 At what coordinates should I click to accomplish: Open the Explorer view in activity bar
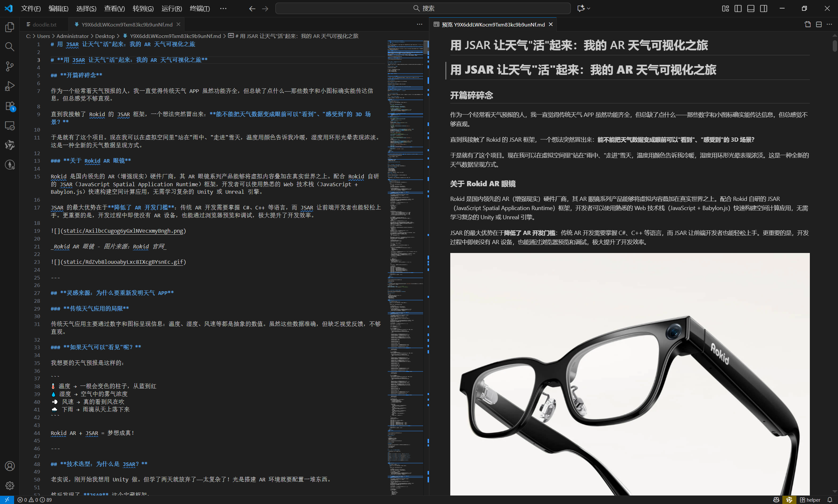pyautogui.click(x=9, y=27)
